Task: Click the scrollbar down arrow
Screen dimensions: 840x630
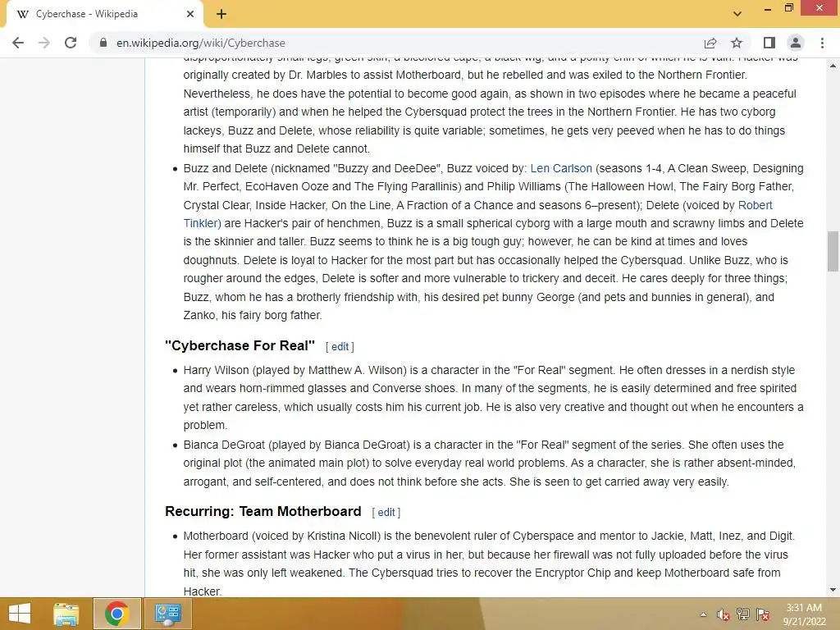Action: [833, 590]
